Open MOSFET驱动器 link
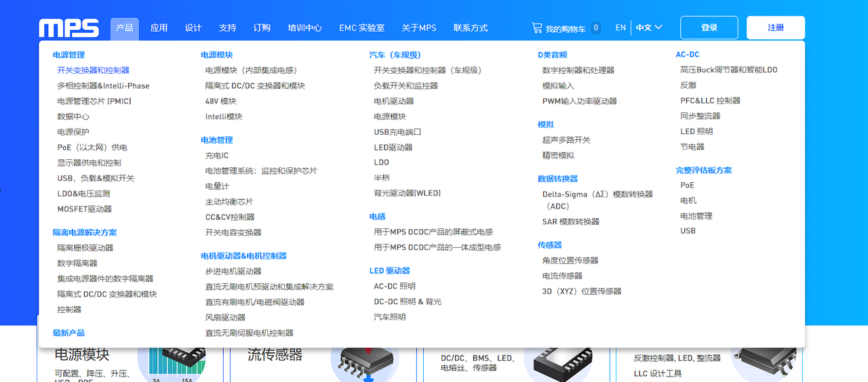This screenshot has height=382, width=868. (85, 209)
